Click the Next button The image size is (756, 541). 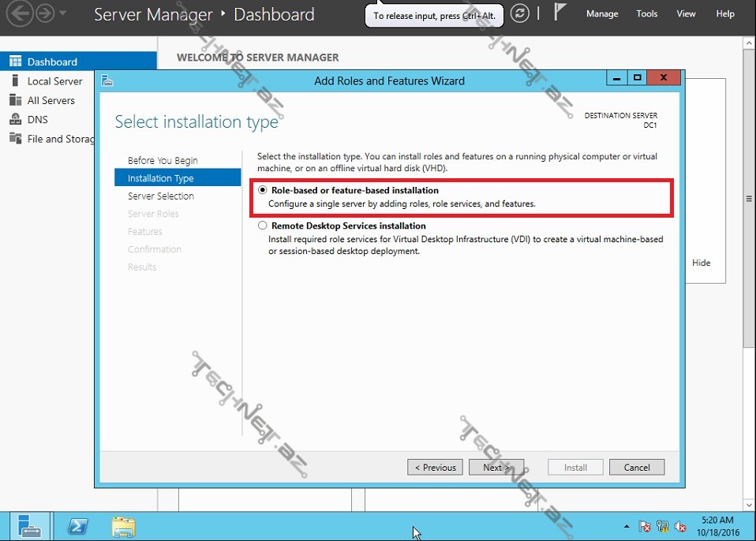click(x=496, y=467)
